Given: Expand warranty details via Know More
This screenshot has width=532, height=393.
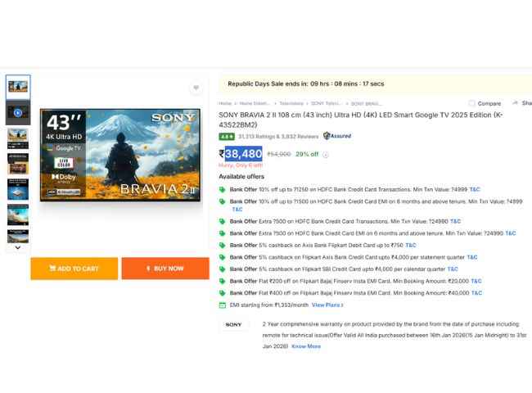Looking at the screenshot, I should click(x=306, y=346).
